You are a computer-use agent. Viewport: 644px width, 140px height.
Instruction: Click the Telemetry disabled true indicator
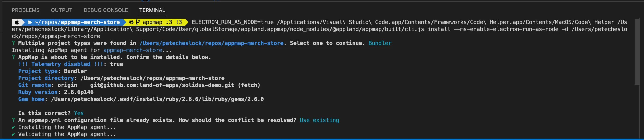70,64
